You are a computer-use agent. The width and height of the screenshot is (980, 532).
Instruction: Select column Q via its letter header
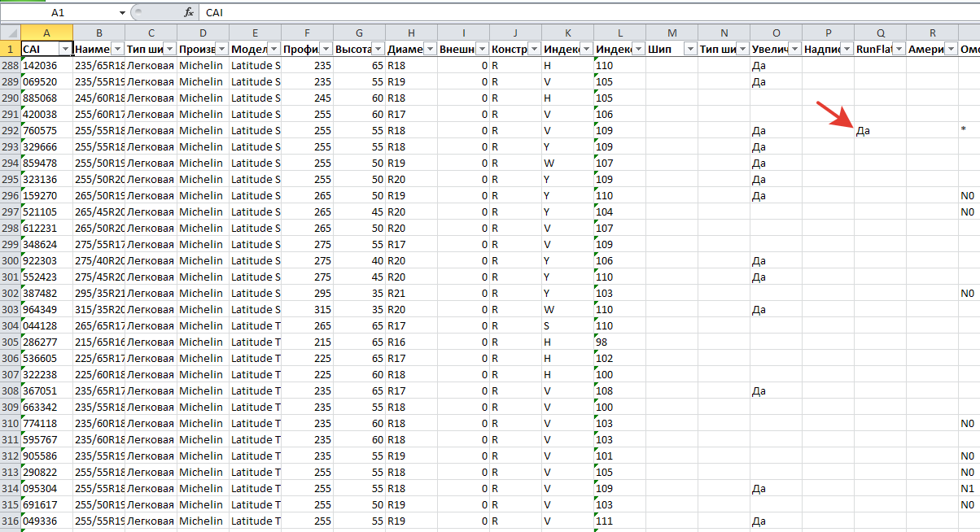[x=880, y=33]
